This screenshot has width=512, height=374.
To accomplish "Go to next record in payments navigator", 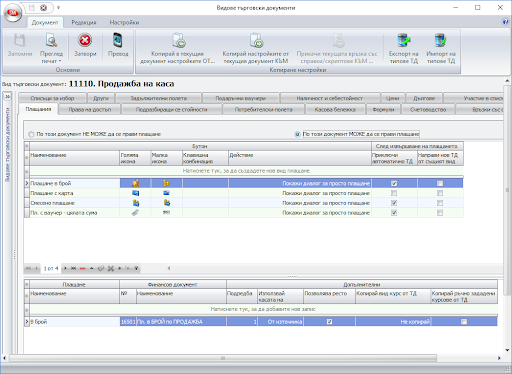I will click(65, 268).
